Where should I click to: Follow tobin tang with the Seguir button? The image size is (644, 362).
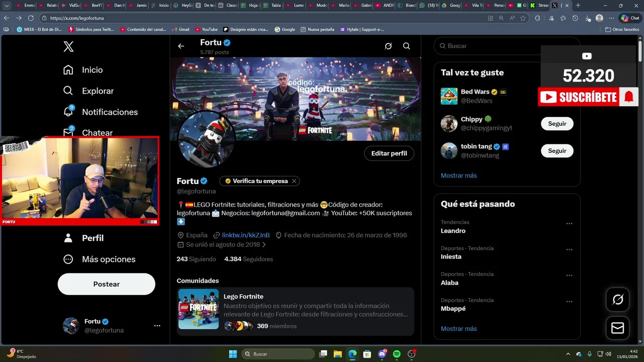coord(557,151)
